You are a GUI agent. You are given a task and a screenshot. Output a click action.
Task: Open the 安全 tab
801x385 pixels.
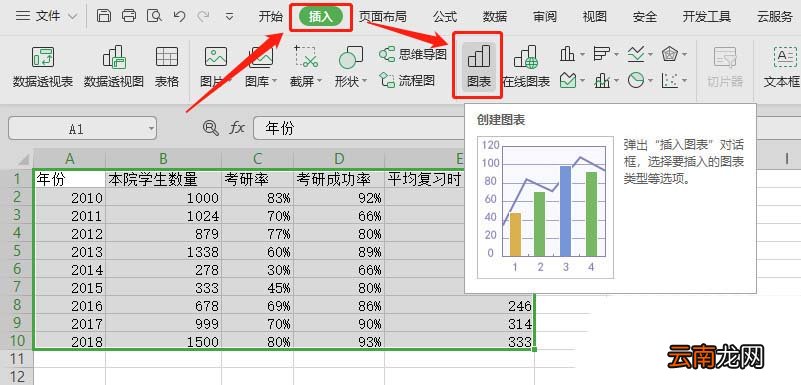pyautogui.click(x=645, y=17)
